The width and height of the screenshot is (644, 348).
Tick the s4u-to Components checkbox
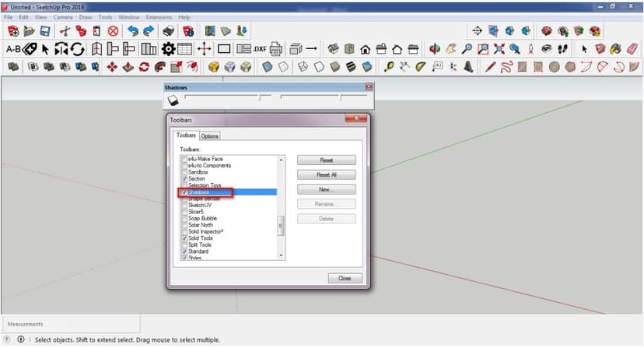click(x=184, y=166)
